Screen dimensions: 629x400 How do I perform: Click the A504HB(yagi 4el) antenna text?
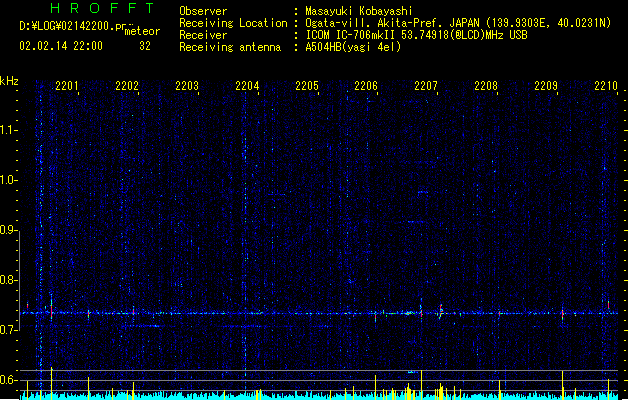pyautogui.click(x=353, y=47)
